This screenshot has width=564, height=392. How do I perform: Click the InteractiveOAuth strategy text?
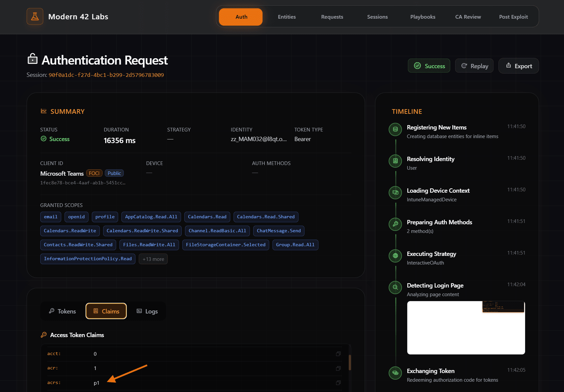(x=425, y=263)
